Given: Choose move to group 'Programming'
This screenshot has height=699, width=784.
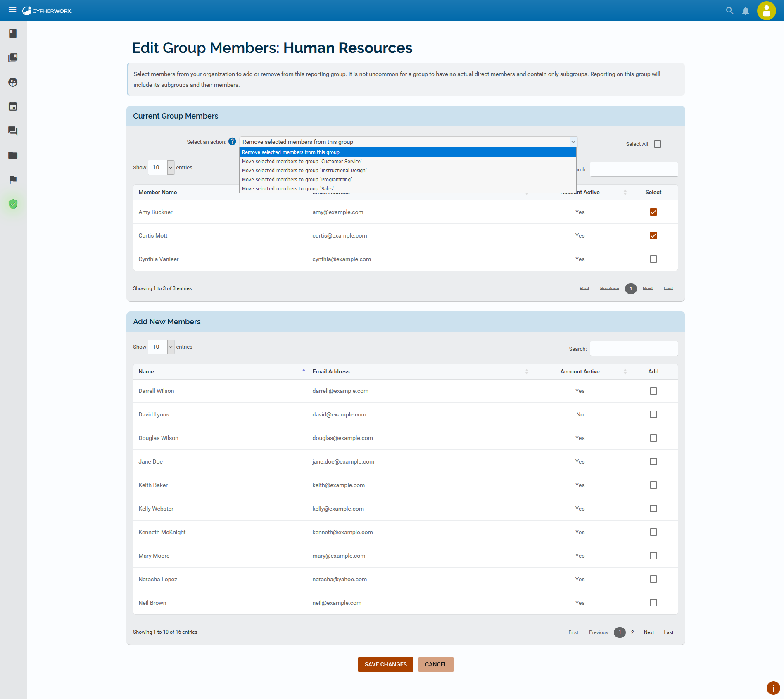Looking at the screenshot, I should click(408, 180).
